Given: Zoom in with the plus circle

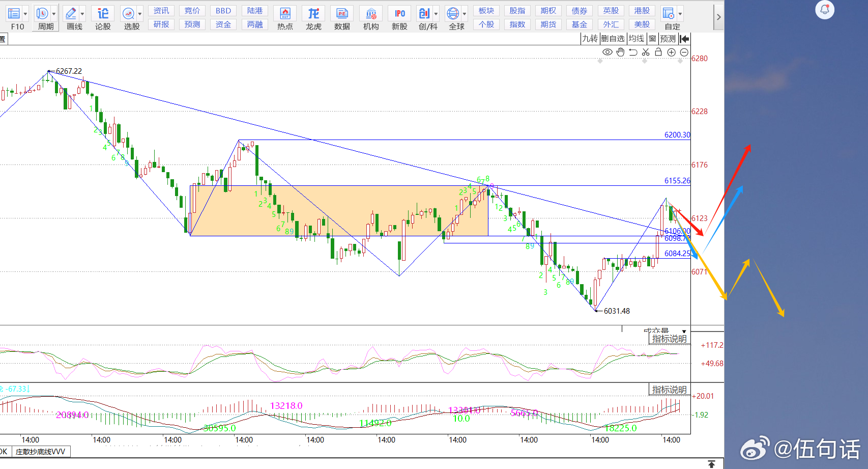Looking at the screenshot, I should (x=672, y=52).
